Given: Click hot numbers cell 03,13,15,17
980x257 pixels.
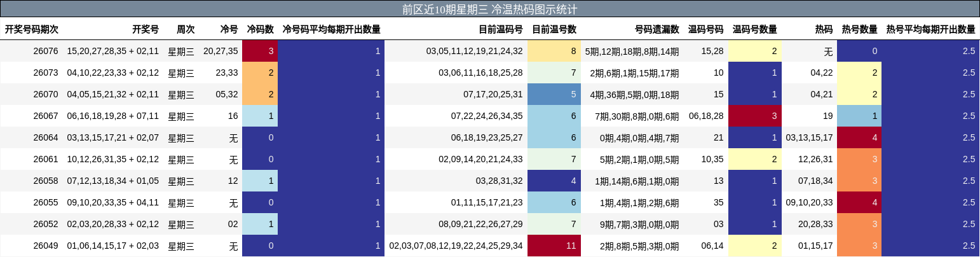Looking at the screenshot, I should (x=809, y=137).
